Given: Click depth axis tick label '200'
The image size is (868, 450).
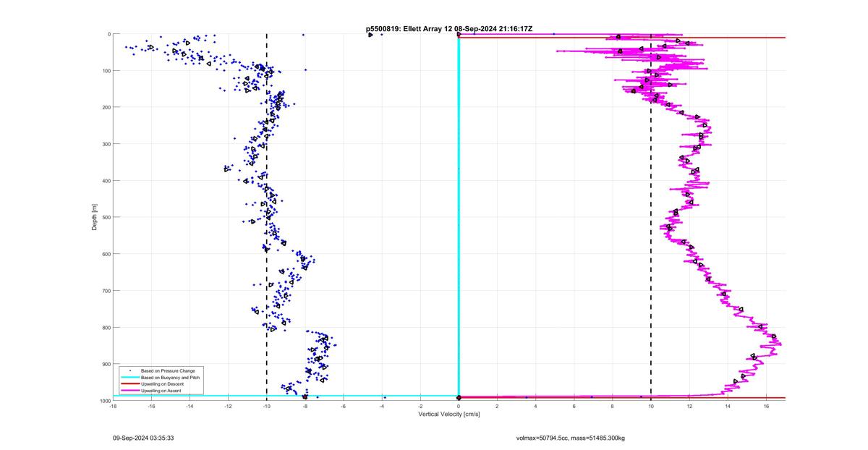Looking at the screenshot, I should 106,107.
